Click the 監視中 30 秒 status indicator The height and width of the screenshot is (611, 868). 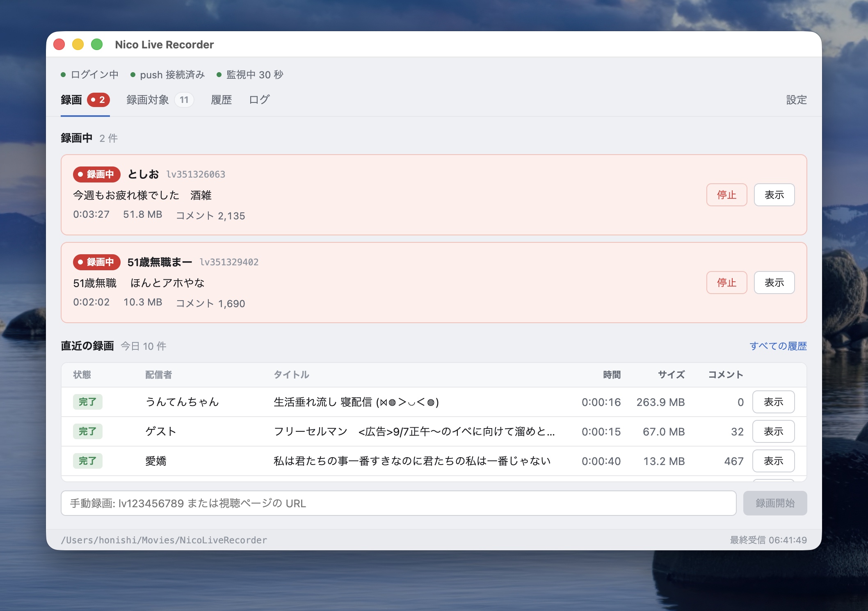point(250,75)
